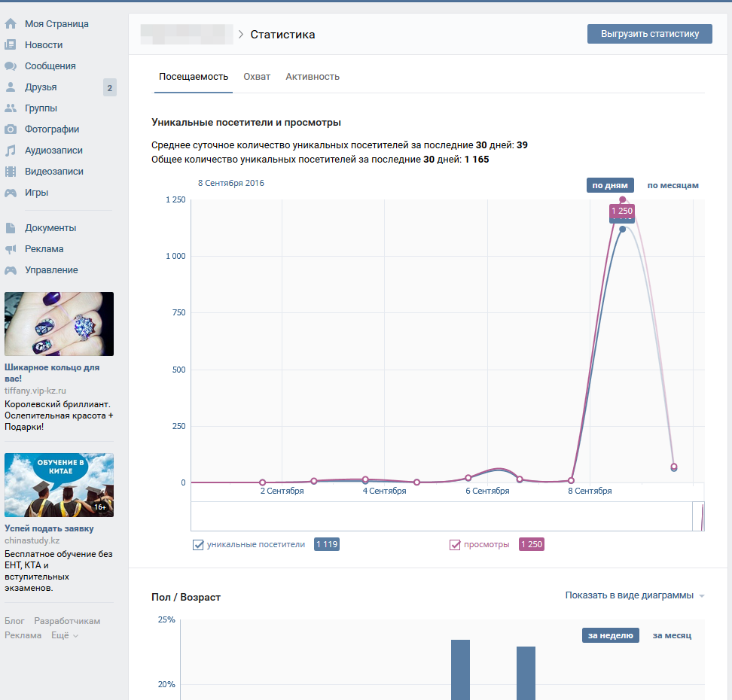This screenshot has height=700, width=732.
Task: Switch chart view to по месяцам
Action: click(673, 185)
